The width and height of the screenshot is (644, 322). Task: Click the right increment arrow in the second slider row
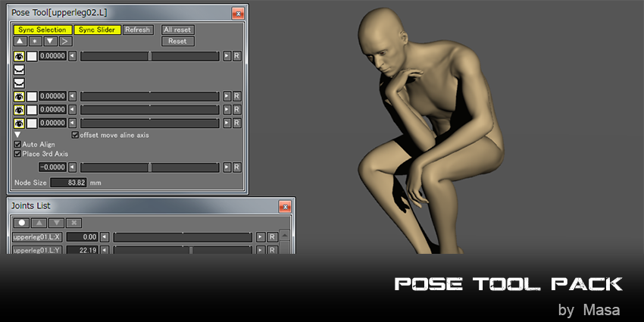(x=227, y=96)
